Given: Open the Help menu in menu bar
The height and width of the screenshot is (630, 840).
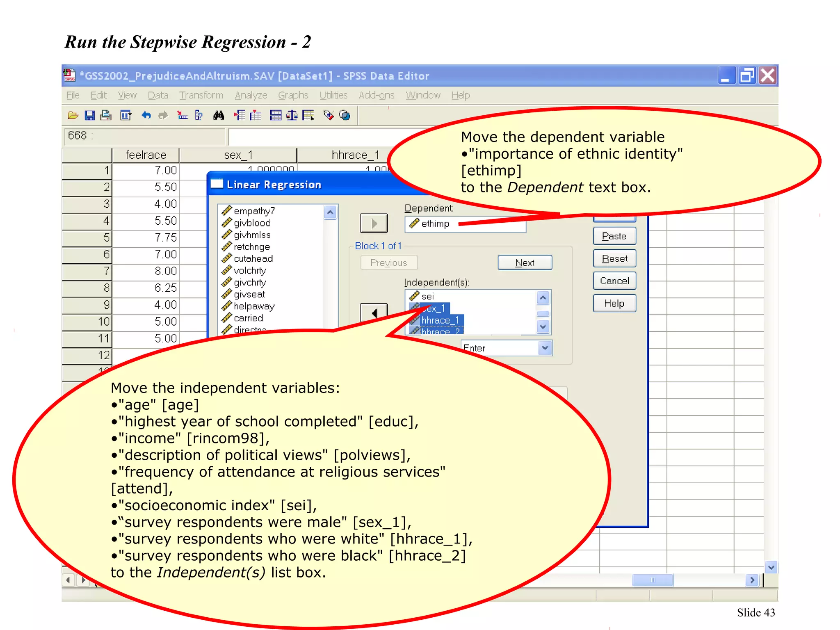Looking at the screenshot, I should click(461, 95).
